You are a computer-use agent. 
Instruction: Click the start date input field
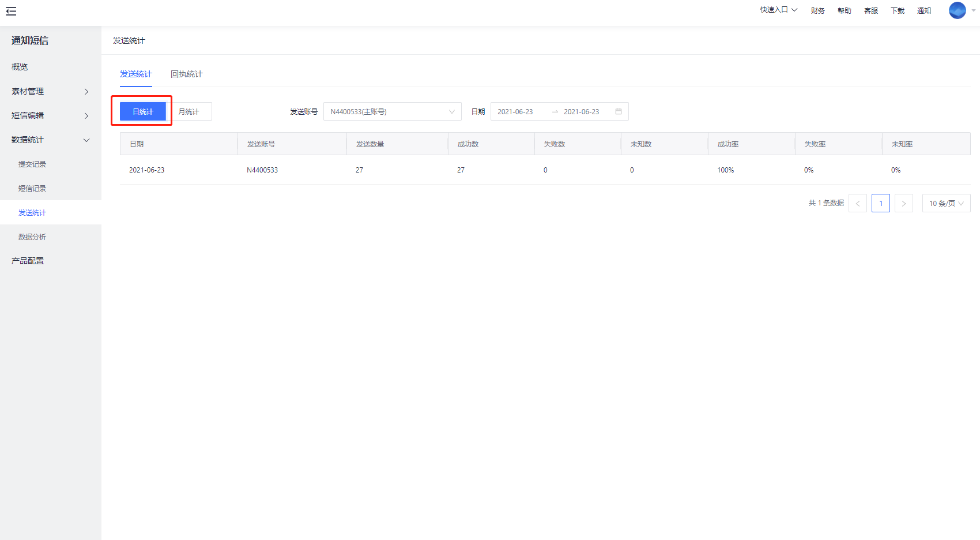tap(515, 111)
